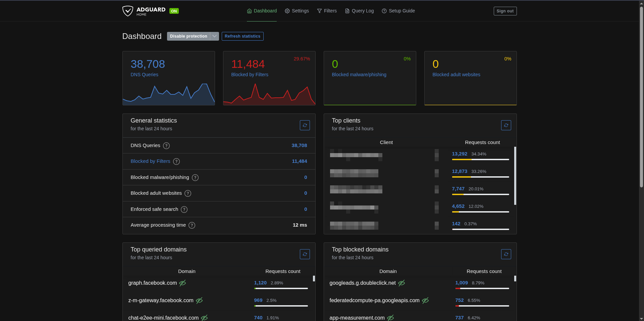Click tracker eye icon next to googleads.g.doubleclick.net
644x321 pixels.
coord(401,283)
